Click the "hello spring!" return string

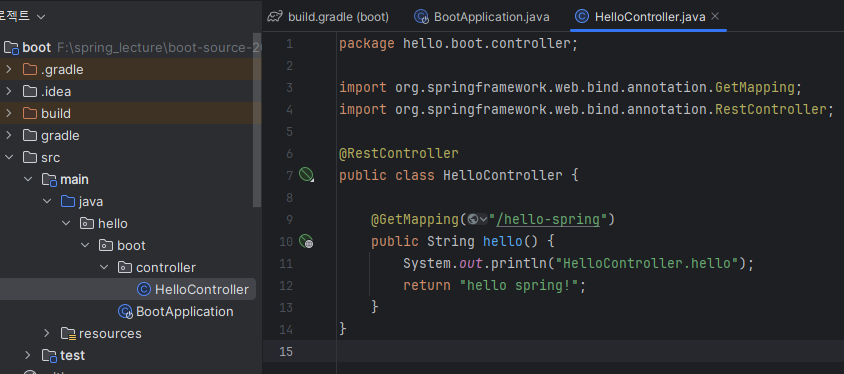point(519,285)
